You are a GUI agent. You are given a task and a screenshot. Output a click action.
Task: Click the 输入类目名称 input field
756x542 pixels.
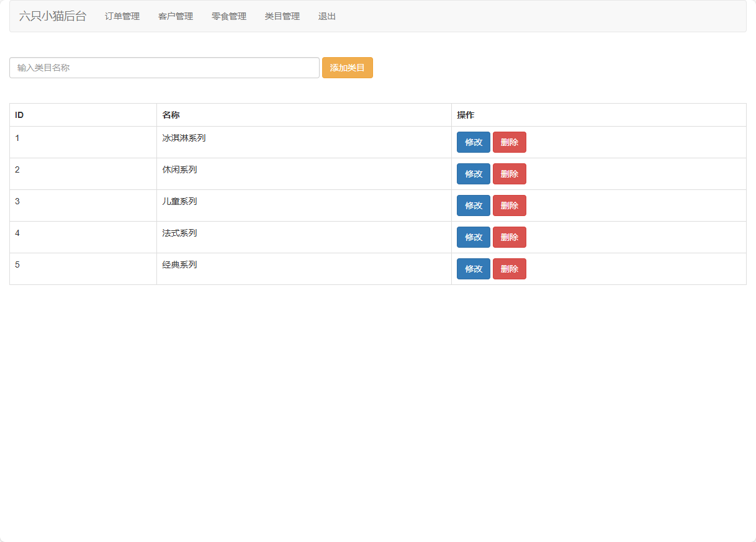pyautogui.click(x=164, y=68)
